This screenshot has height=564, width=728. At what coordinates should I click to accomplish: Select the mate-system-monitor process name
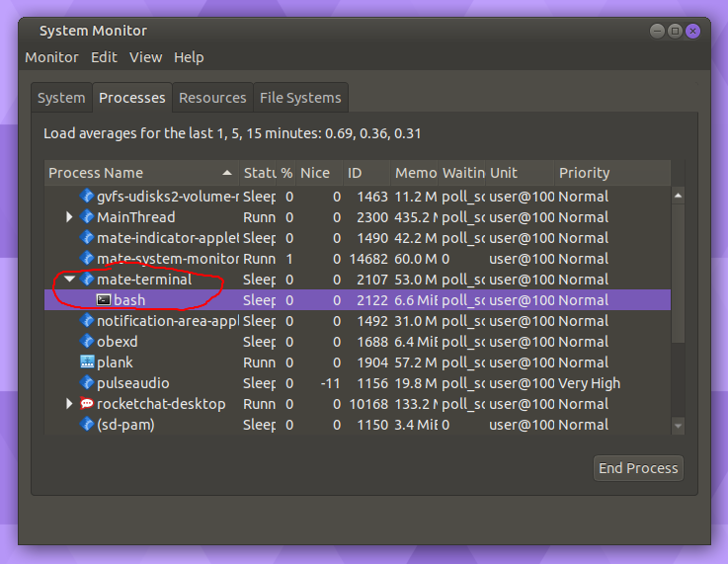[x=168, y=259]
